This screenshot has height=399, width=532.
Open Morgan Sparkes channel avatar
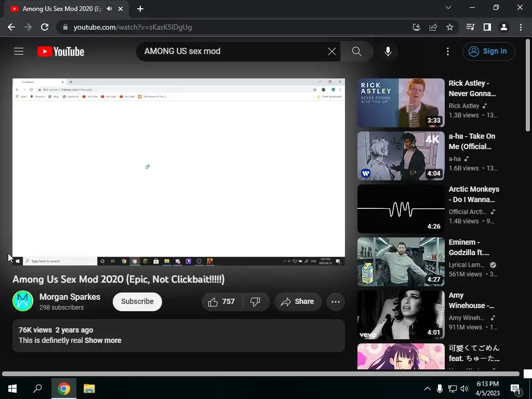(23, 301)
